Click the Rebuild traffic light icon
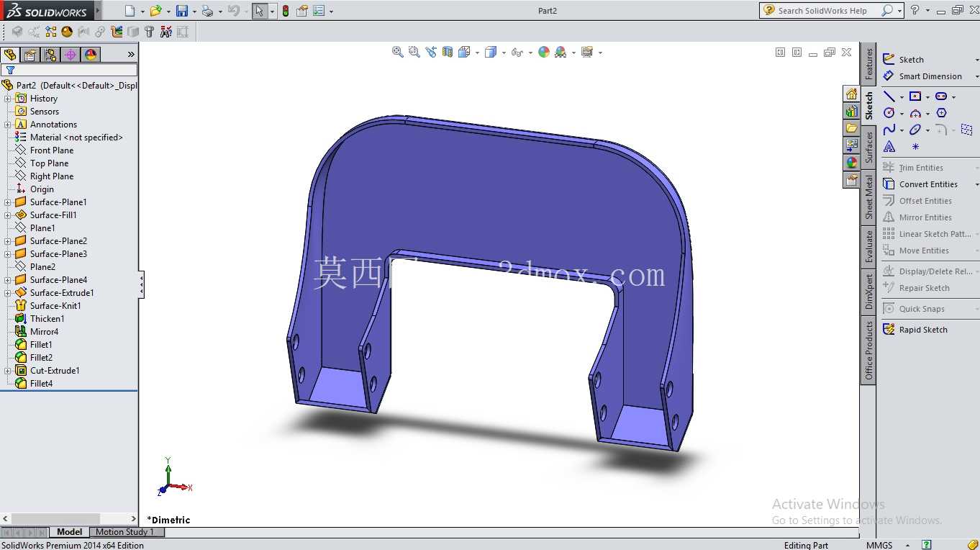 tap(286, 11)
